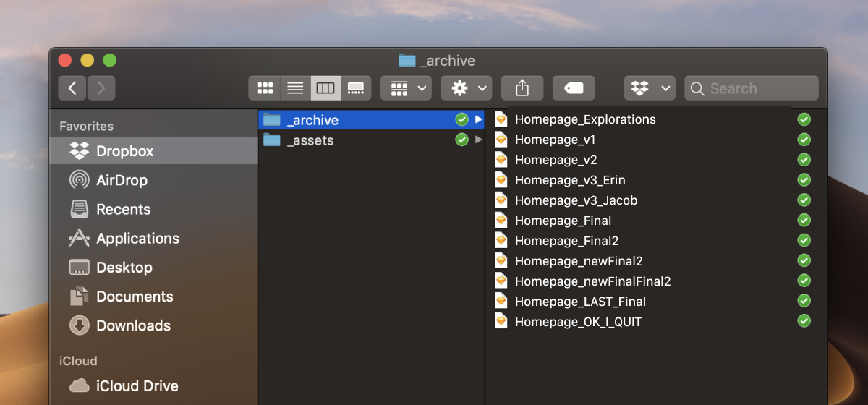Click the iCloud Drive cloud icon
The height and width of the screenshot is (405, 868).
click(x=79, y=385)
